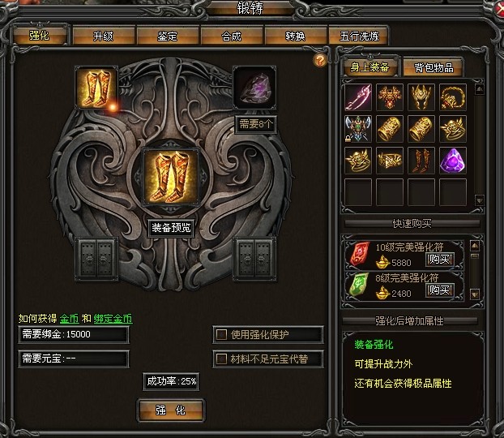Click equipment list scroll down arrow

(479, 200)
